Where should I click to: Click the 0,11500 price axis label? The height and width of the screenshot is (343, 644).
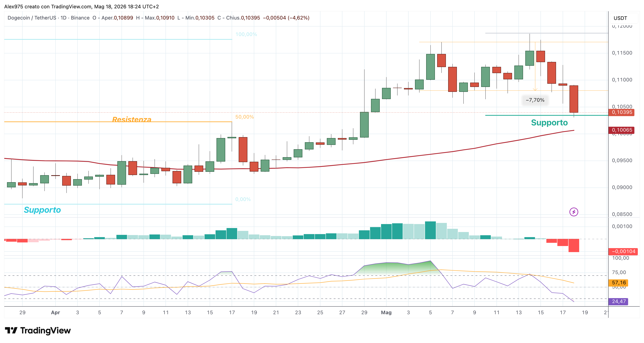(x=622, y=53)
